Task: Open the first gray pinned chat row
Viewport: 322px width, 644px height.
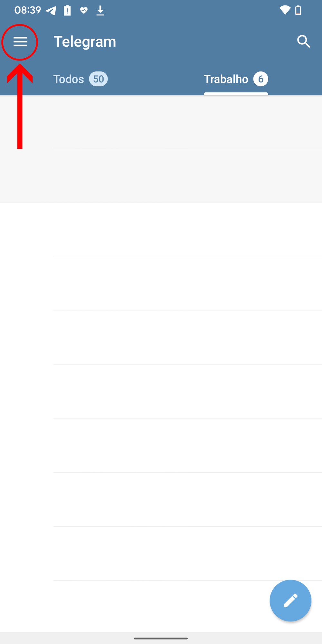Action: 161,122
